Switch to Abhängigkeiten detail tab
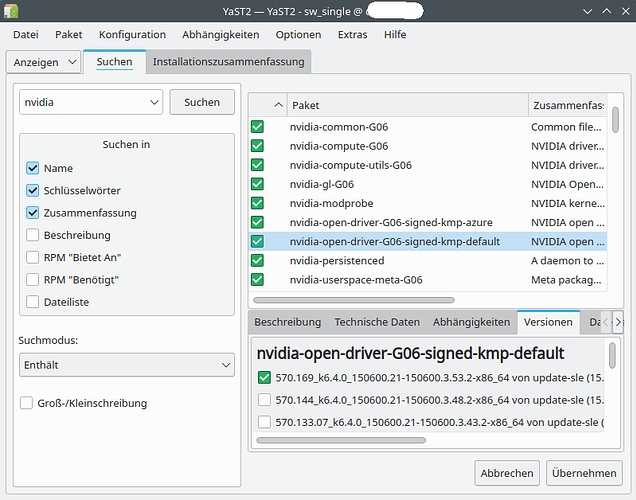The image size is (636, 500). pos(471,322)
